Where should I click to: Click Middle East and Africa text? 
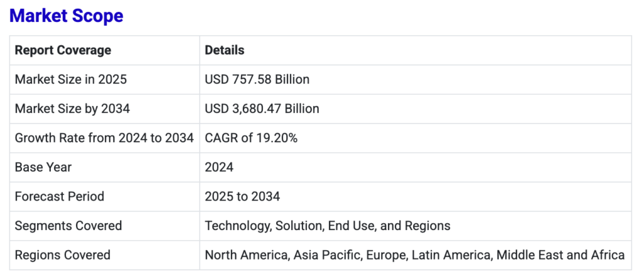pyautogui.click(x=560, y=255)
